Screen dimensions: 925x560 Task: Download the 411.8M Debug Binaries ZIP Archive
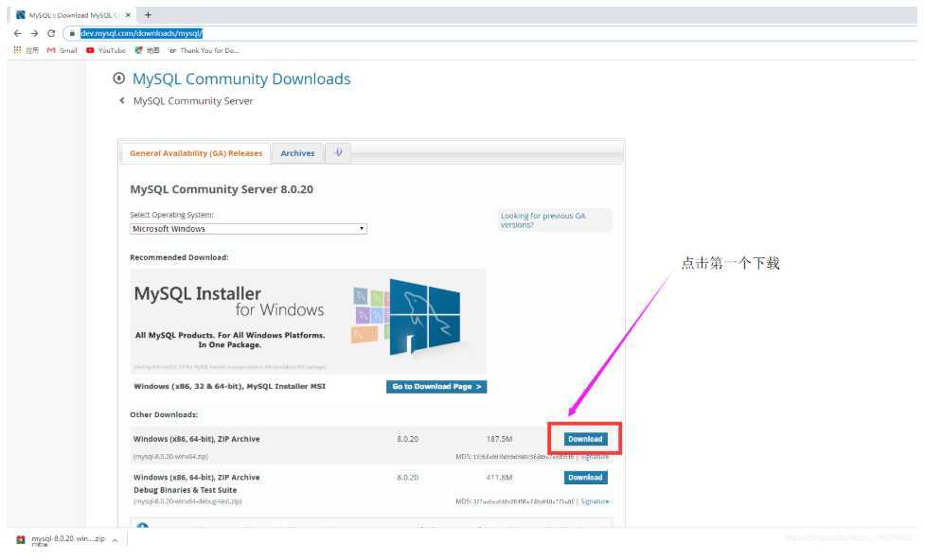tap(585, 478)
